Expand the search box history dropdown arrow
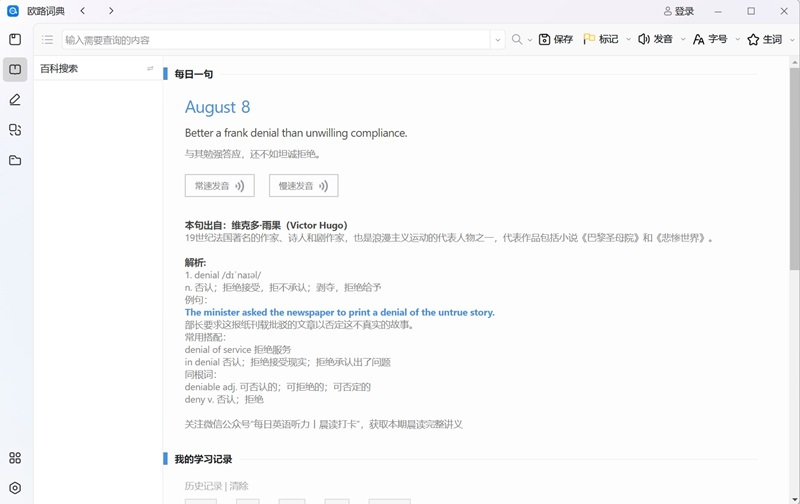This screenshot has width=800, height=504. coord(497,40)
